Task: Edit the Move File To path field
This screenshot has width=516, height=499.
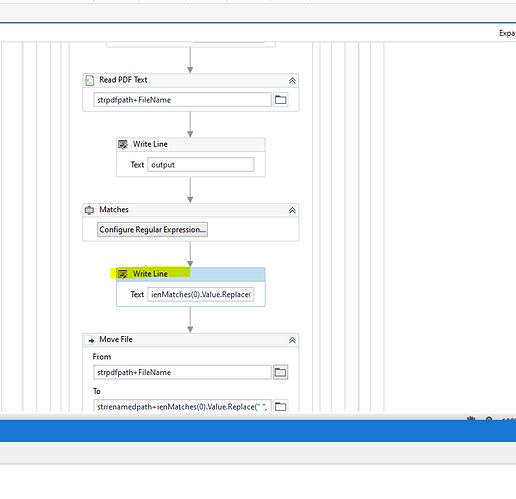Action: (182, 406)
